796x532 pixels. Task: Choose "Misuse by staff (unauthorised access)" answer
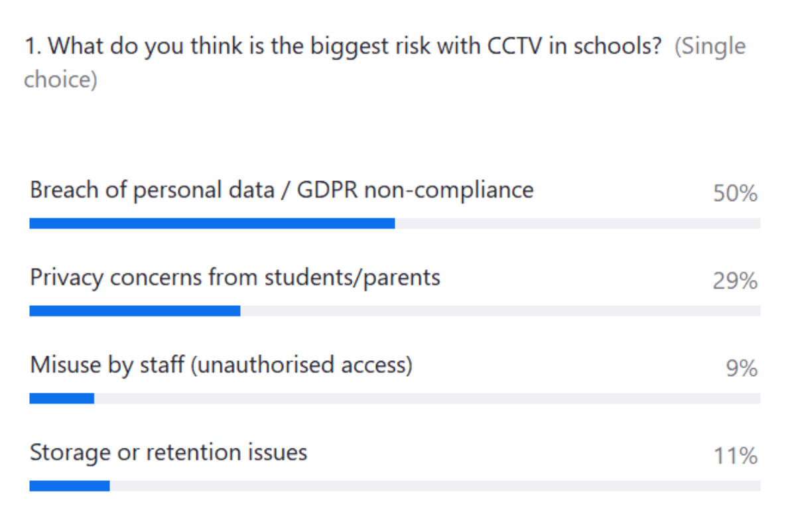coord(221,365)
